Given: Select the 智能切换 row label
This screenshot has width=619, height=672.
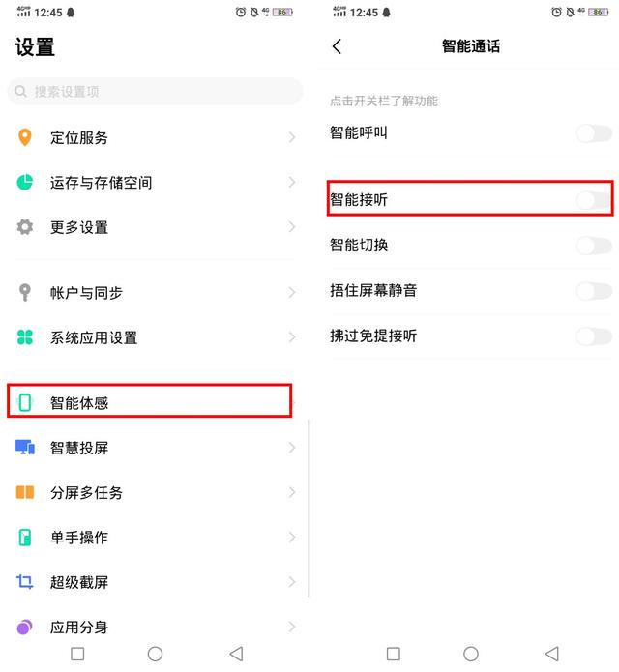Looking at the screenshot, I should (359, 246).
